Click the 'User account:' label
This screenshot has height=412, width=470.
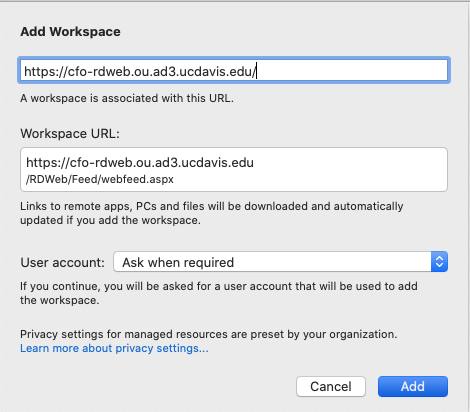point(63,263)
